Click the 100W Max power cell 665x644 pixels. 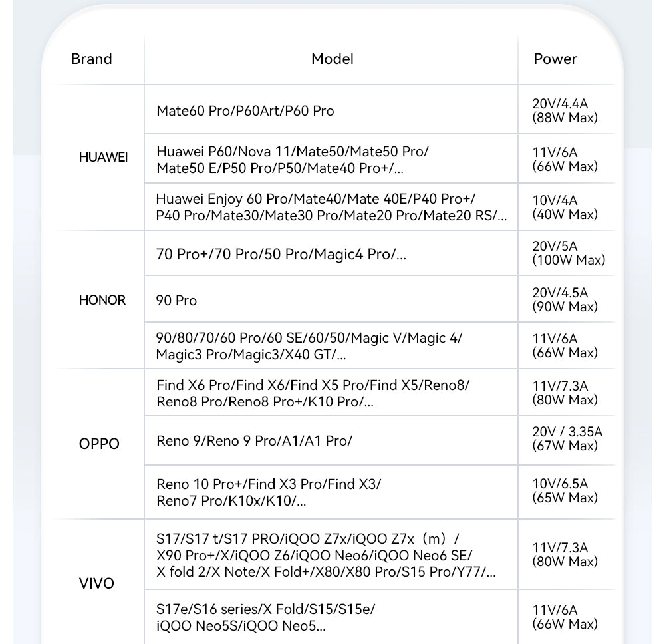pos(569,253)
